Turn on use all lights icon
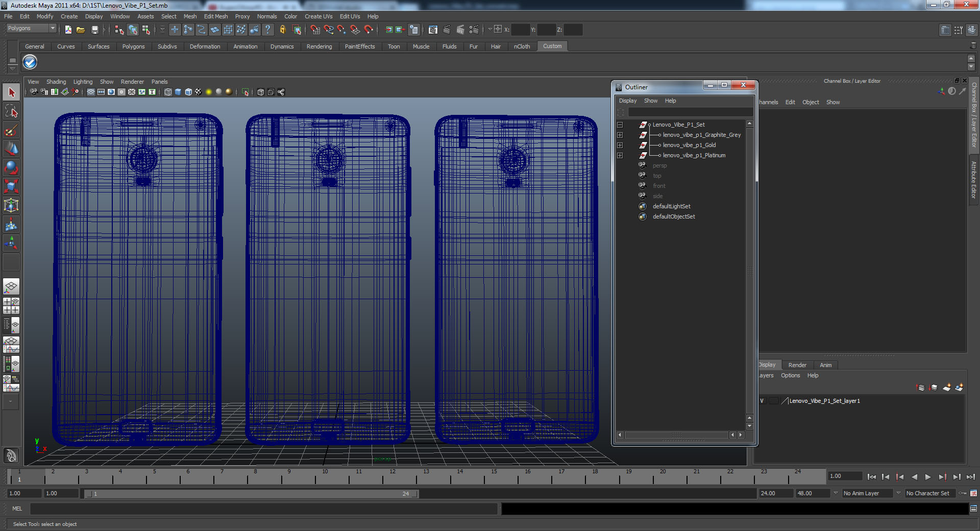 click(208, 92)
